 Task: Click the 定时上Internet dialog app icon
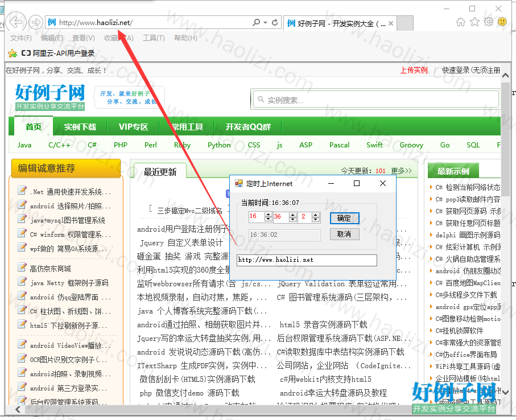pyautogui.click(x=239, y=183)
